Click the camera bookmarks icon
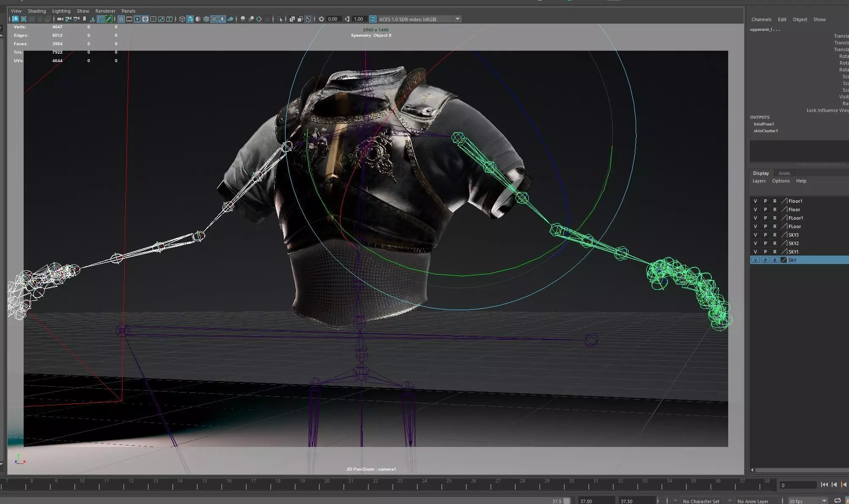Screen dimensions: 849x504 (x=84, y=19)
